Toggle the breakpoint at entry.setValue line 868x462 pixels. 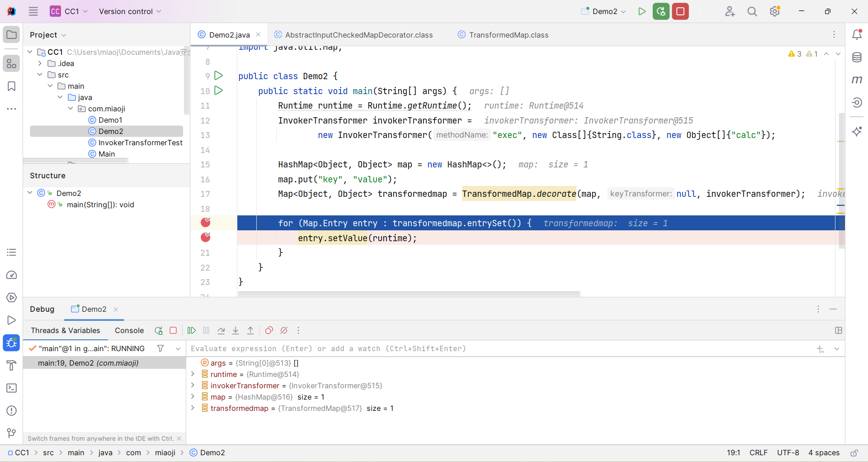206,238
